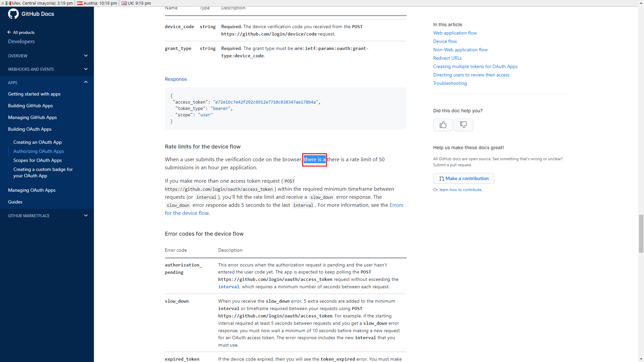This screenshot has width=644, height=362.
Task: Click the back arrow beside All products
Action: click(x=9, y=32)
